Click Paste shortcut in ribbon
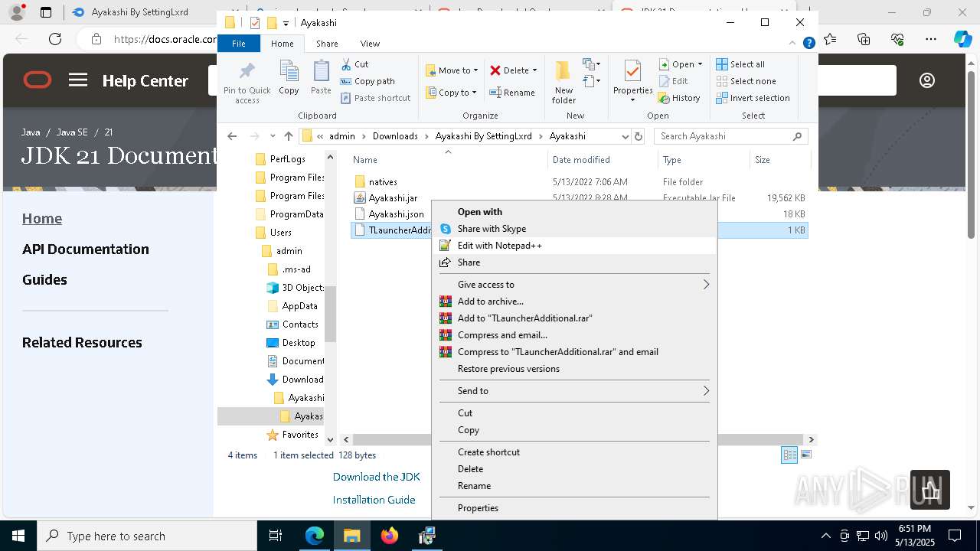The width and height of the screenshot is (980, 551). (376, 98)
